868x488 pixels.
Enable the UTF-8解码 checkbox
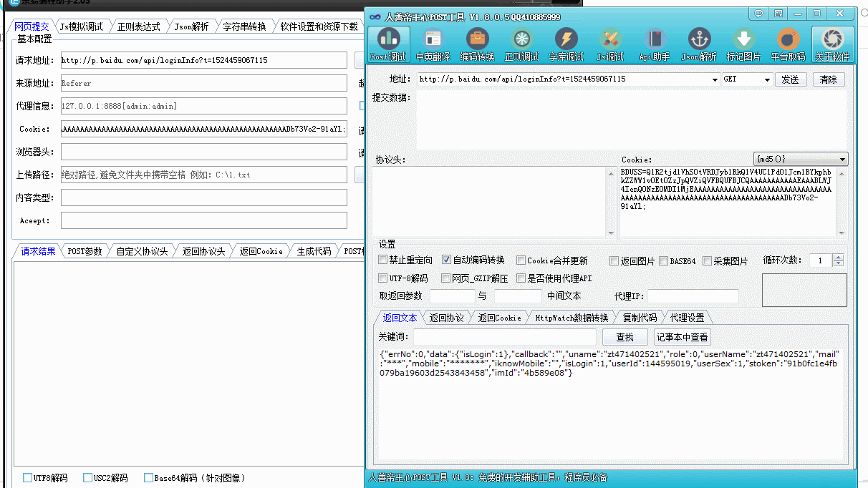point(383,278)
